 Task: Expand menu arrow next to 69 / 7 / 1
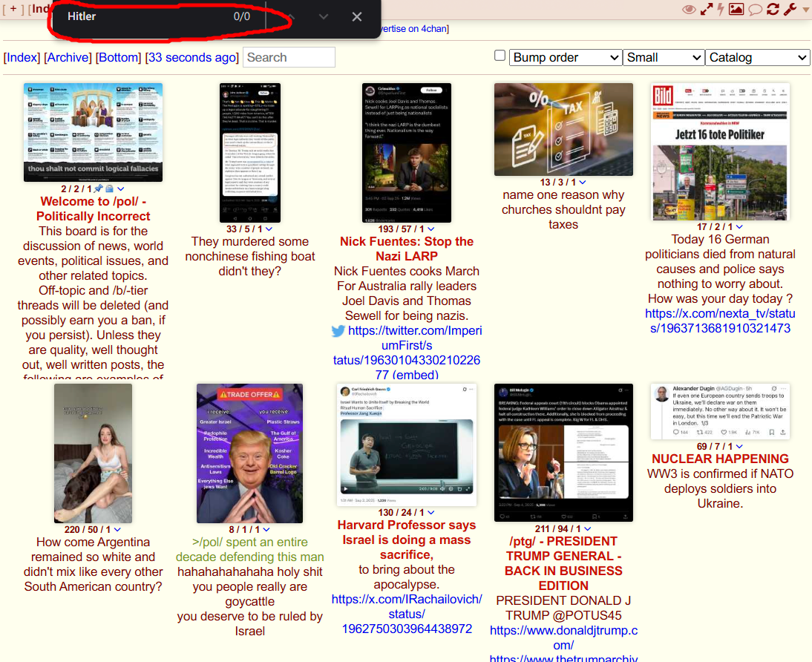pyautogui.click(x=739, y=447)
